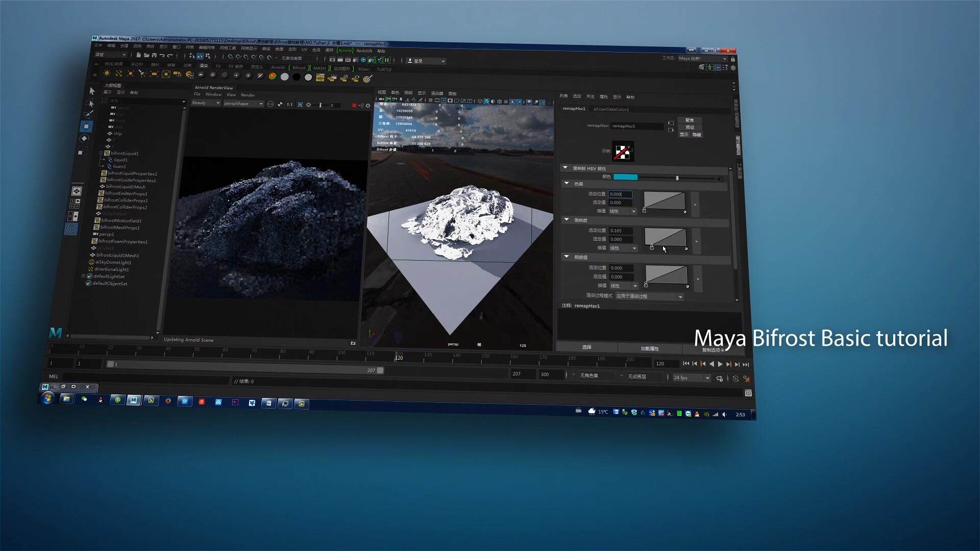Click the white Lambert material ball on the shelf
Viewport: 980px width, 551px height.
(x=284, y=77)
